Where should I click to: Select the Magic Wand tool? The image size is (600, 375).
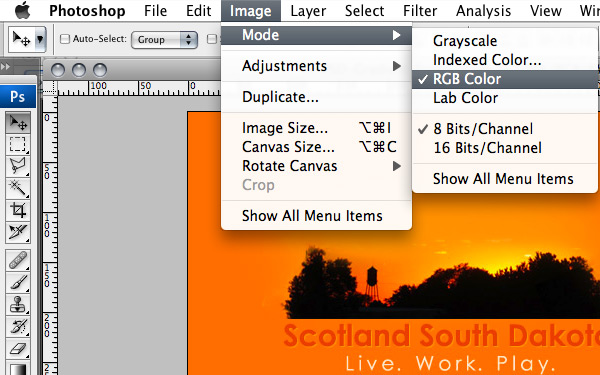18,188
